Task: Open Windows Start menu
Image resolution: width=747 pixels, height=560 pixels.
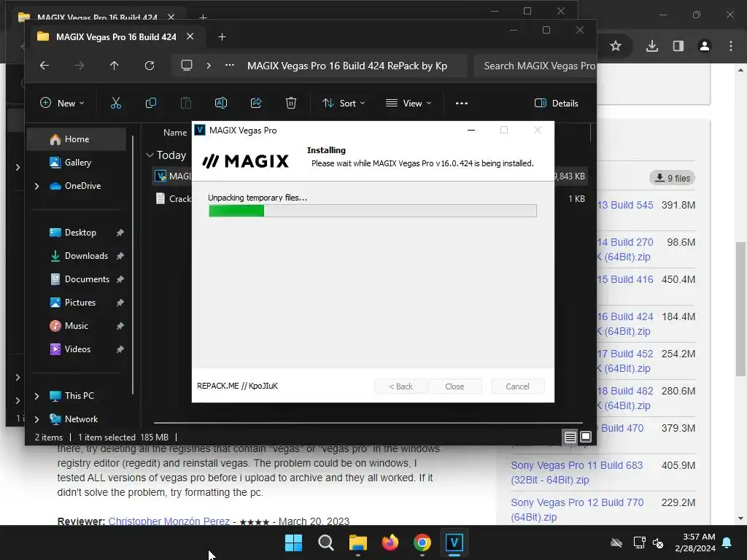Action: coord(293,542)
